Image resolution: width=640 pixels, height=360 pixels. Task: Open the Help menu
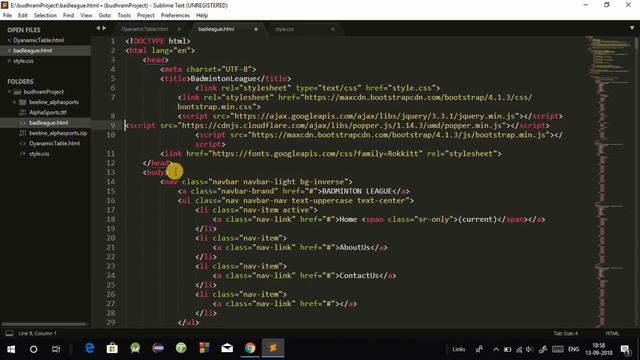(x=202, y=16)
